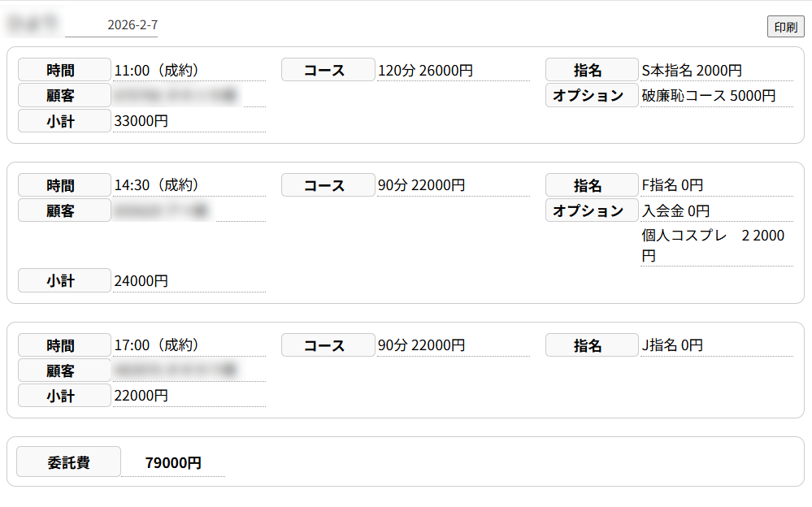Select the 14:30（成約） time value
Screen dimensions: 812x507
click(x=157, y=185)
